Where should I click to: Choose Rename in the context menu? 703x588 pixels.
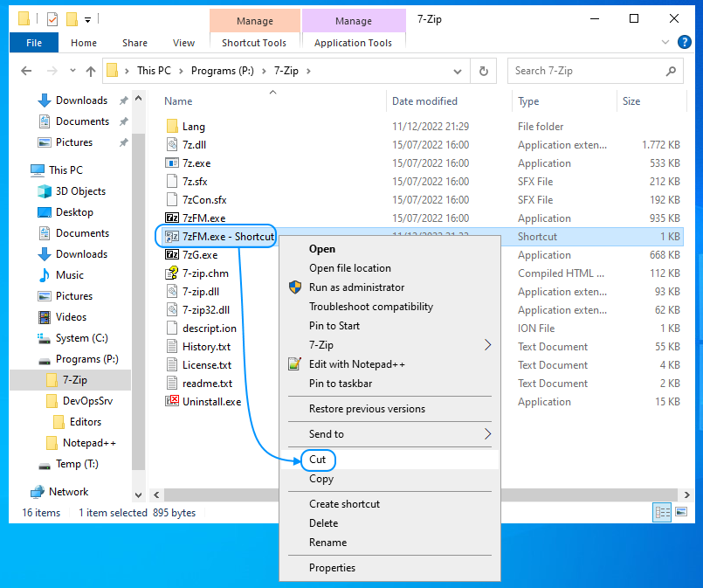[x=389, y=543]
